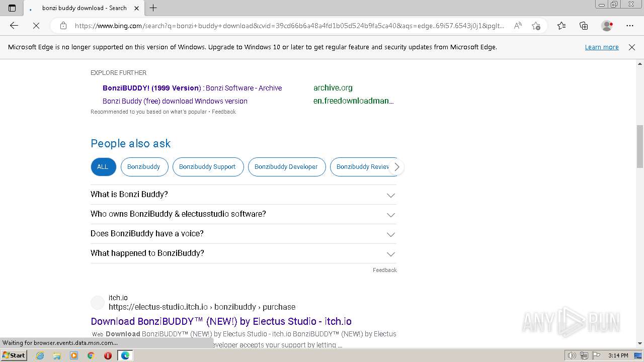Image resolution: width=644 pixels, height=362 pixels.
Task: Open the red Opera icon in taskbar
Action: 108,355
